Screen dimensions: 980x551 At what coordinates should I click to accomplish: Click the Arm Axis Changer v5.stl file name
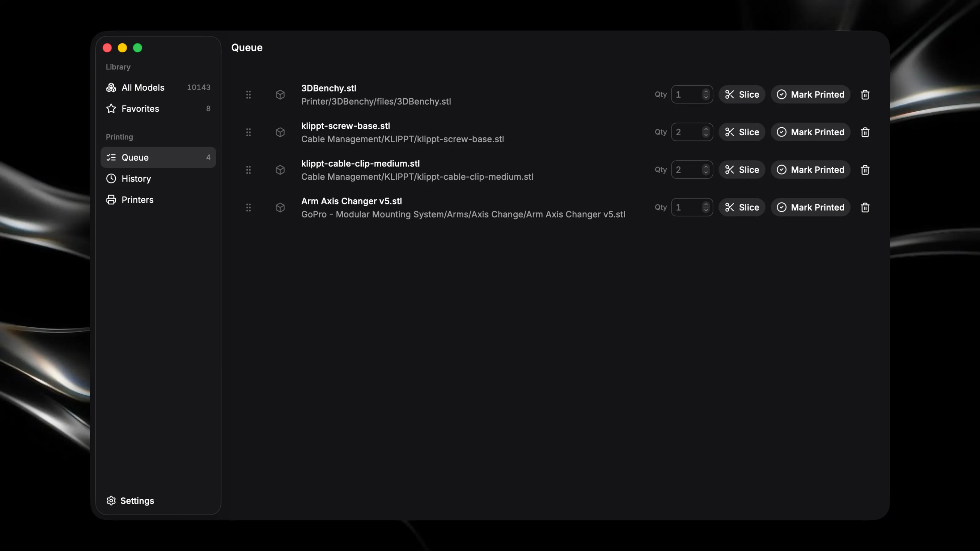[x=352, y=201]
